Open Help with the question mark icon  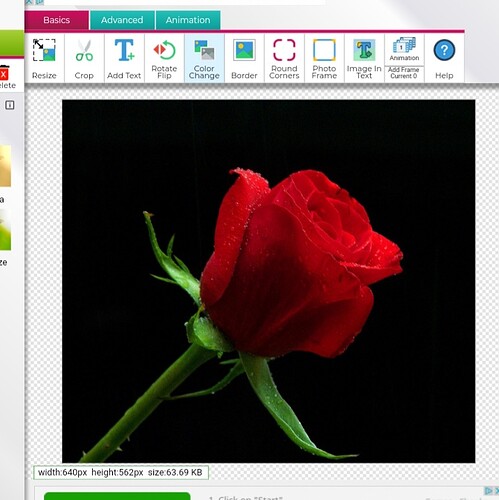(444, 58)
